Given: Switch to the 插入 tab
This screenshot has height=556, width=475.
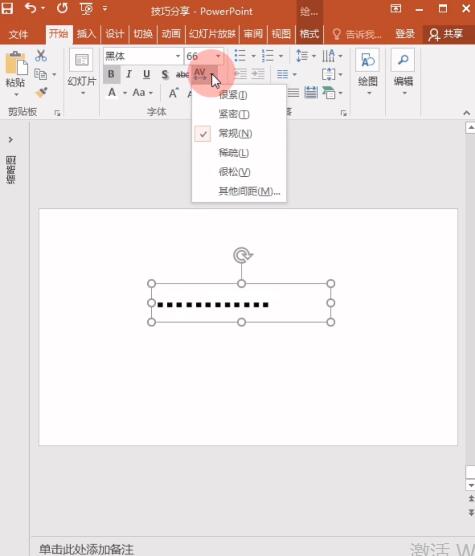Looking at the screenshot, I should [86, 34].
